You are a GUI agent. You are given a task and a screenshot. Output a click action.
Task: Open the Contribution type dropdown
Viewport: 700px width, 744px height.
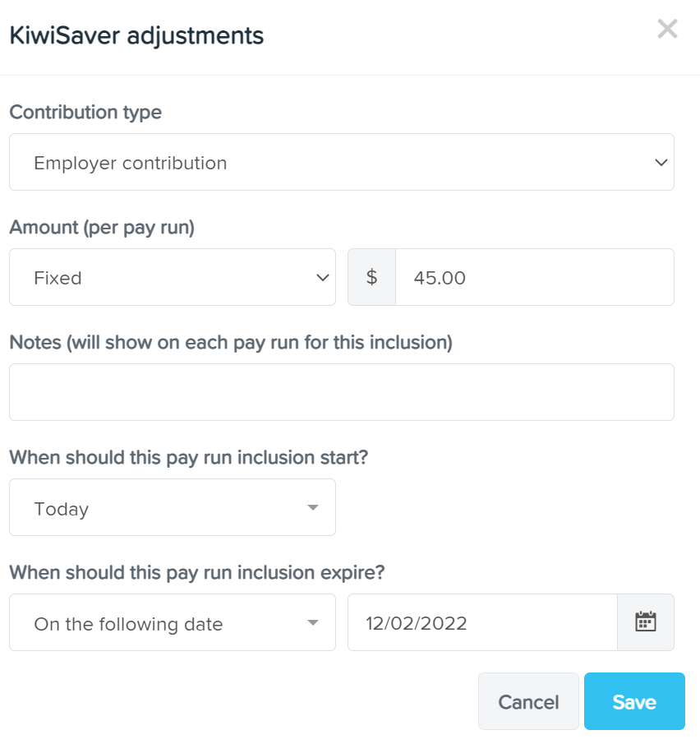342,162
